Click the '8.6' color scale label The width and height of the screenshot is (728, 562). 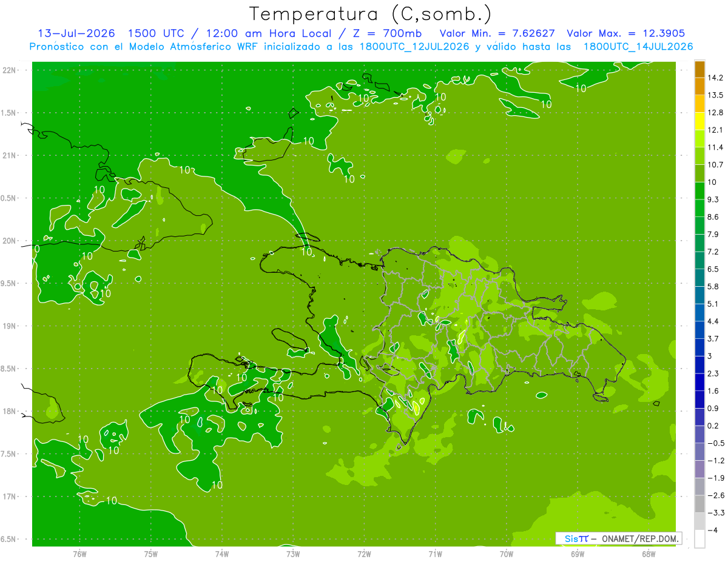[x=713, y=217]
